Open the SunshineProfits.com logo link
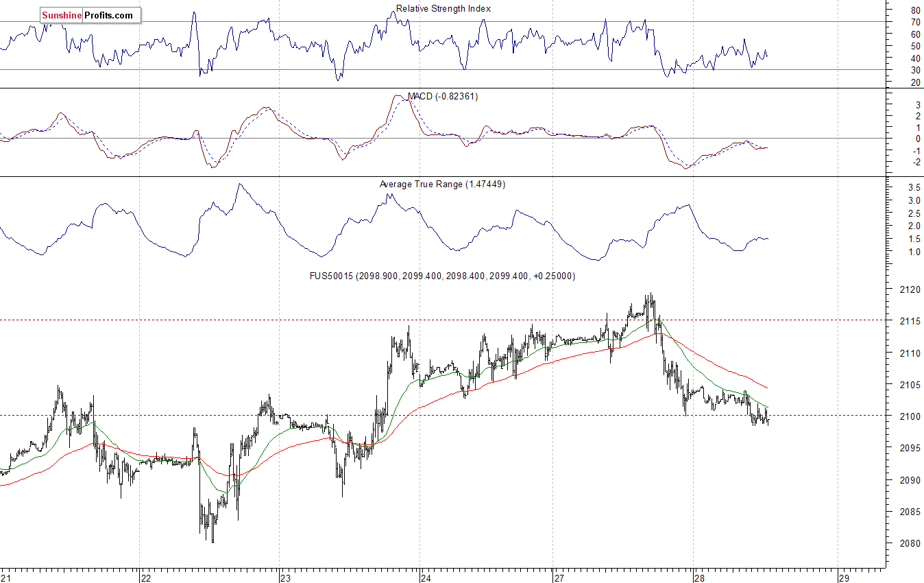The height and width of the screenshot is (583, 924). (90, 15)
